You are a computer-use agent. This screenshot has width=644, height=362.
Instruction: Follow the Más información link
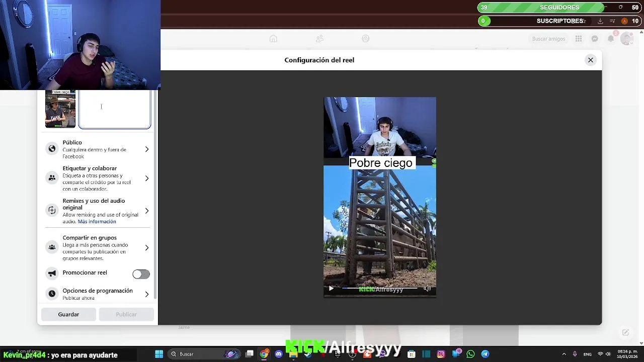97,222
